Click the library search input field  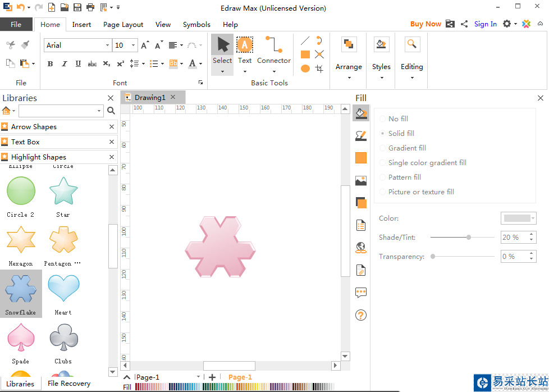pyautogui.click(x=61, y=111)
